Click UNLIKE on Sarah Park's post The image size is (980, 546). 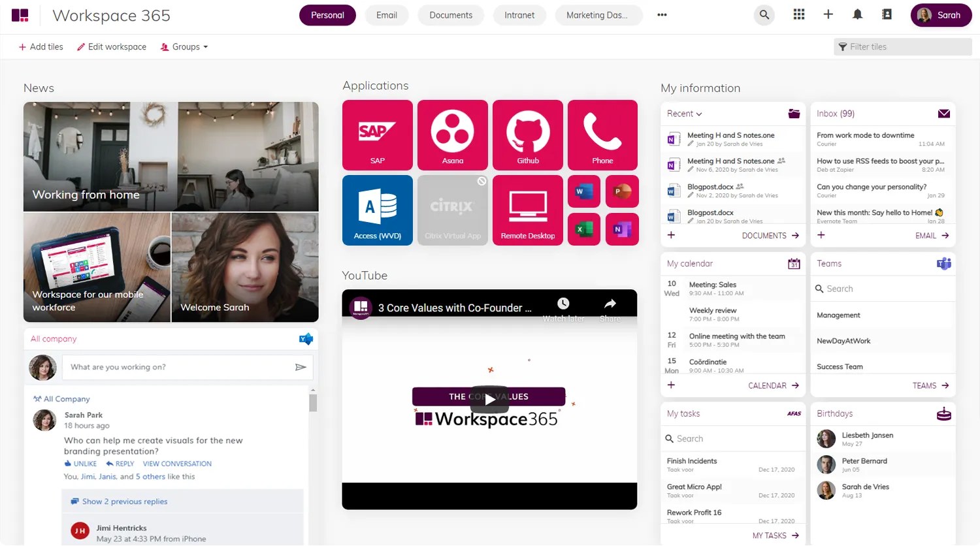pos(80,464)
